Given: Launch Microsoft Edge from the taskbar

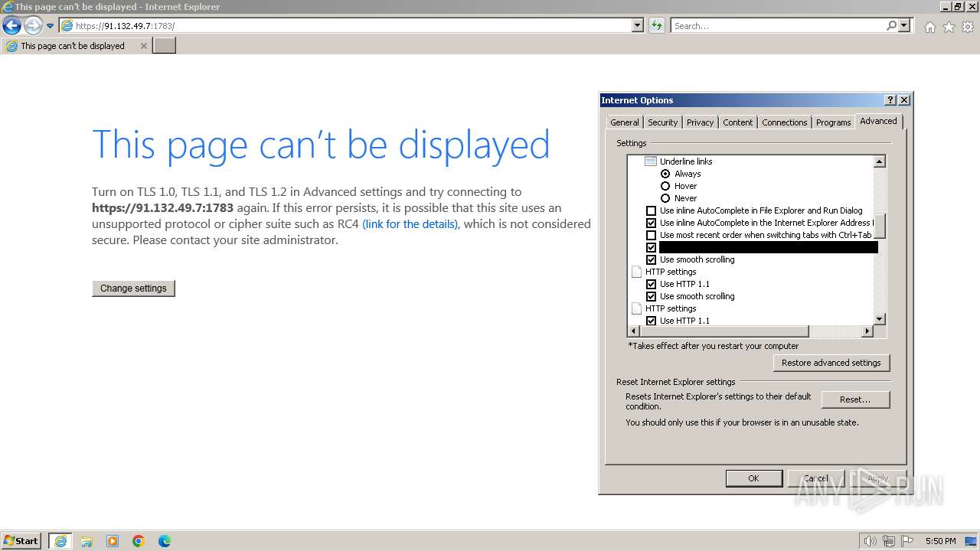Looking at the screenshot, I should tap(165, 541).
